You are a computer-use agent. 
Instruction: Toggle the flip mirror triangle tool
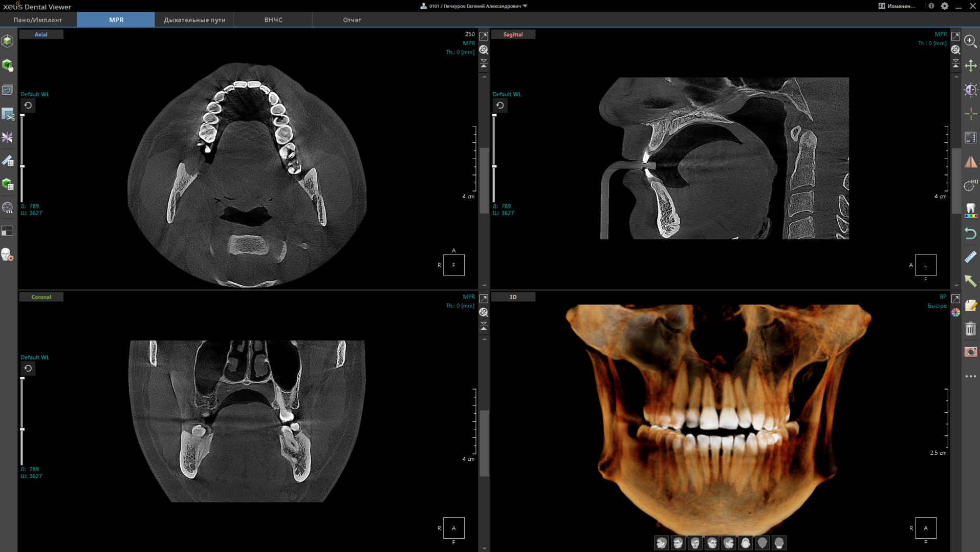click(970, 162)
